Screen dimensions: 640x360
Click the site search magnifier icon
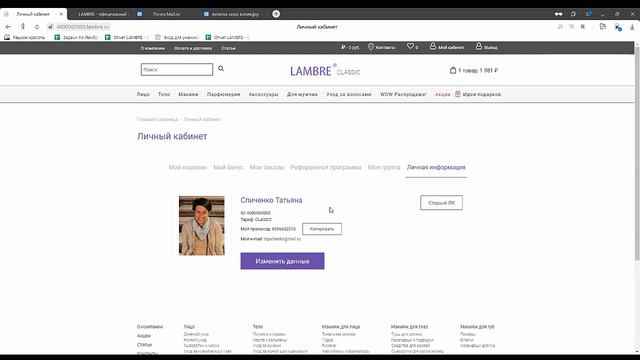pyautogui.click(x=221, y=69)
